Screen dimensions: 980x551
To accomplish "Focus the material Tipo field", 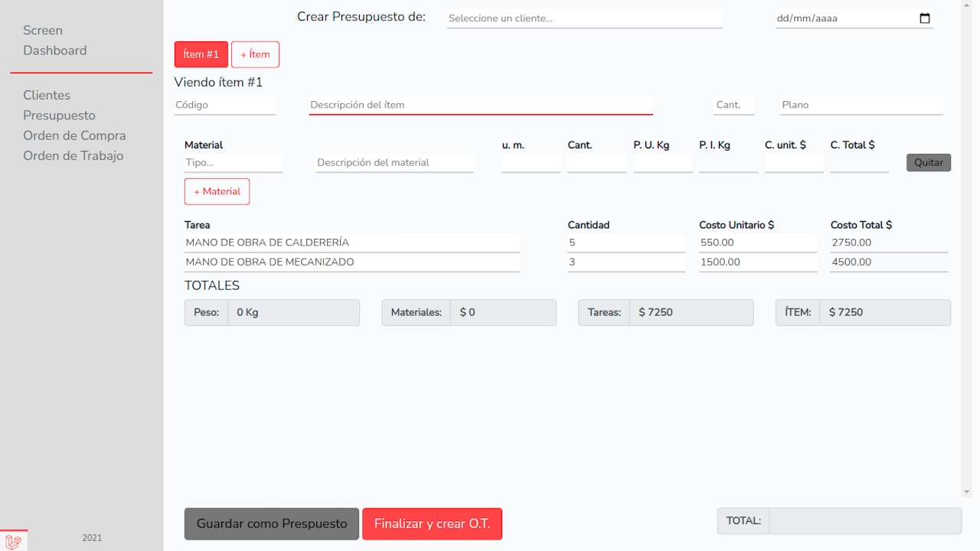I will (x=234, y=163).
